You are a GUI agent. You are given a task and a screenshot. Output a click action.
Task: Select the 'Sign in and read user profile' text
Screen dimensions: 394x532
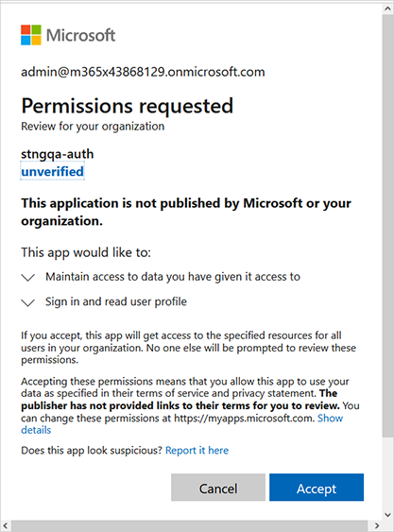pos(116,301)
